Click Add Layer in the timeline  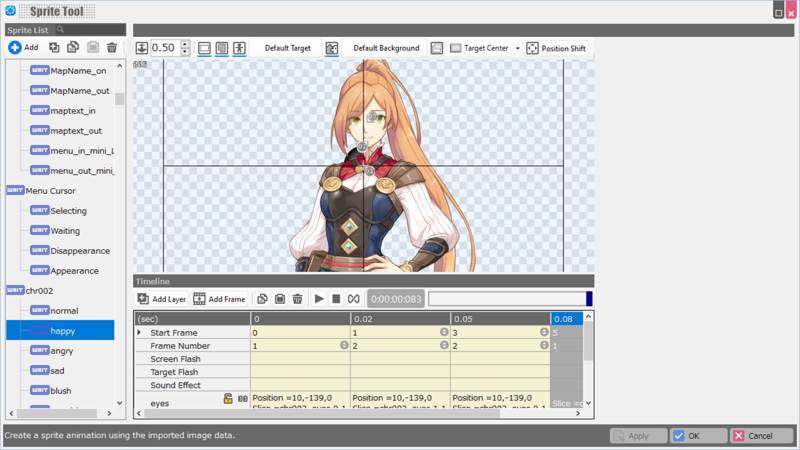pos(162,299)
